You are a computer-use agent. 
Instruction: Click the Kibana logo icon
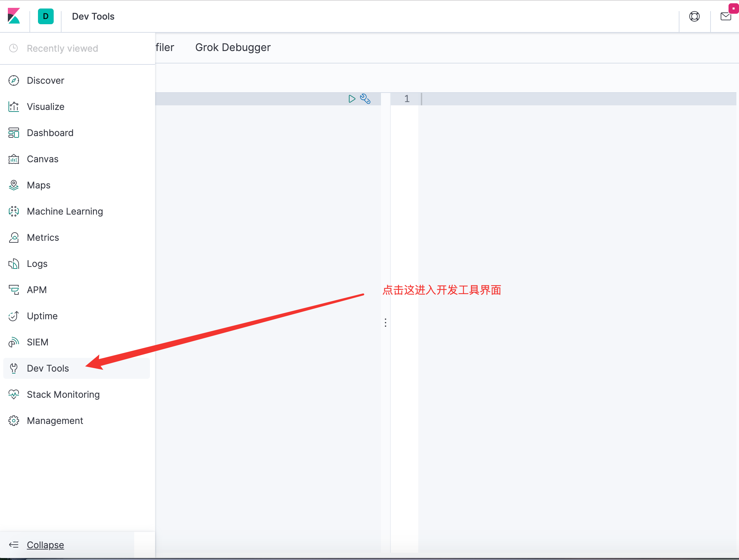14,16
